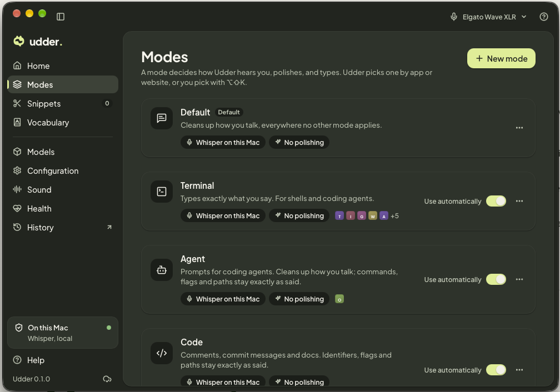Open Models in the sidebar
Viewport: 560px width, 392px height.
[x=63, y=152]
